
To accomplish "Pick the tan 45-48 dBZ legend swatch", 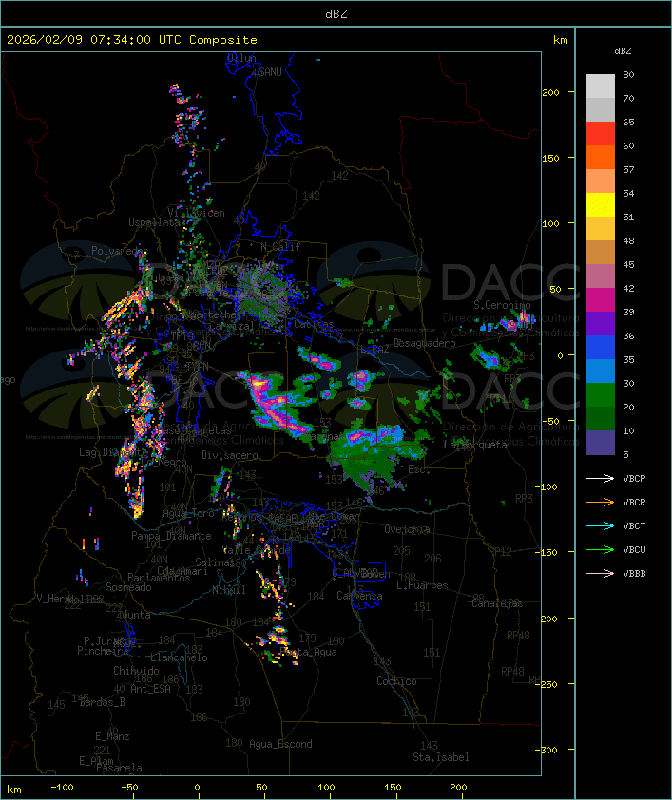I will 600,252.
